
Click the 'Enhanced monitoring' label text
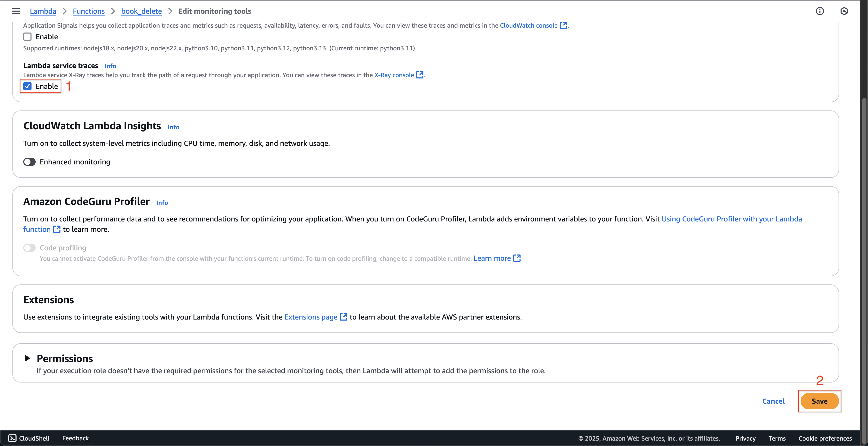tap(75, 162)
